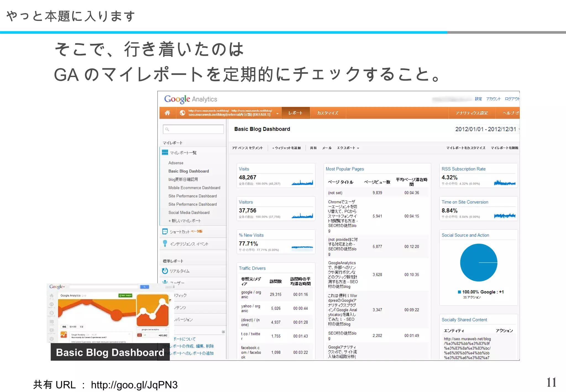Open the Most Popular Pages widget title

(x=345, y=169)
